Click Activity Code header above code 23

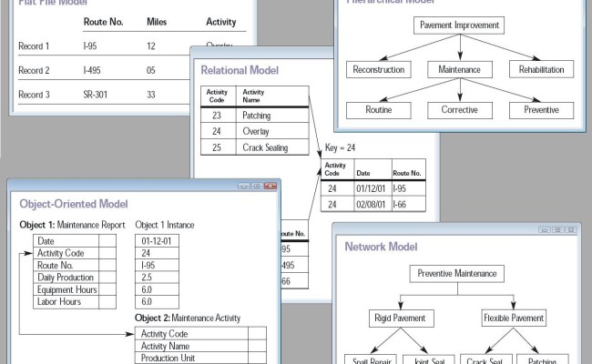(217, 96)
